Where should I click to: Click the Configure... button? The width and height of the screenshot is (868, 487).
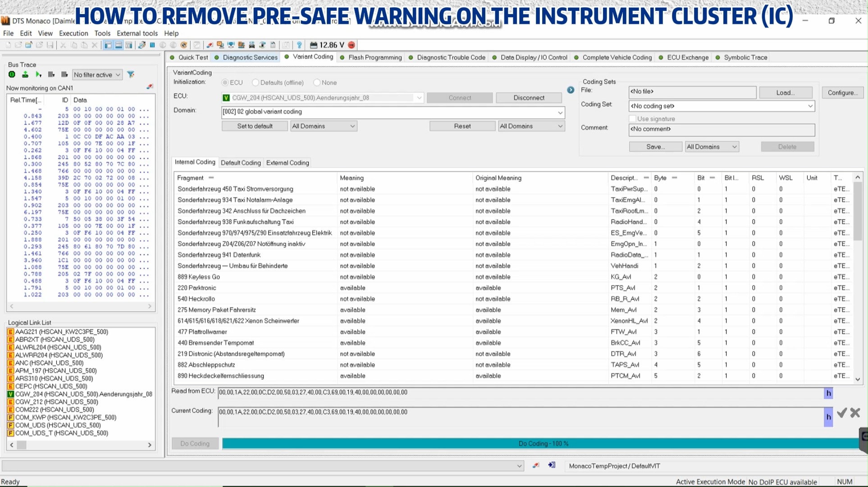pyautogui.click(x=842, y=92)
